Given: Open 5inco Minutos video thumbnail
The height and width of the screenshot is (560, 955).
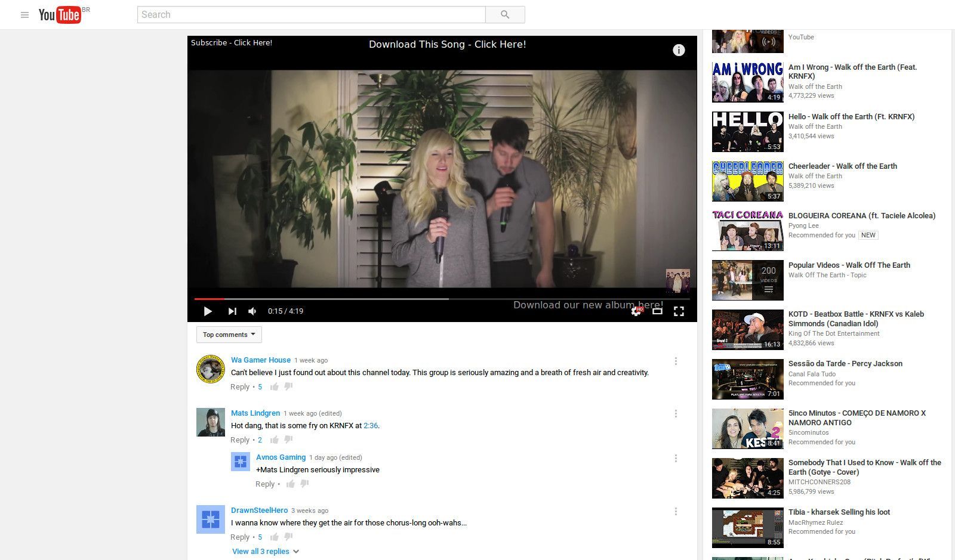Looking at the screenshot, I should pos(748,429).
